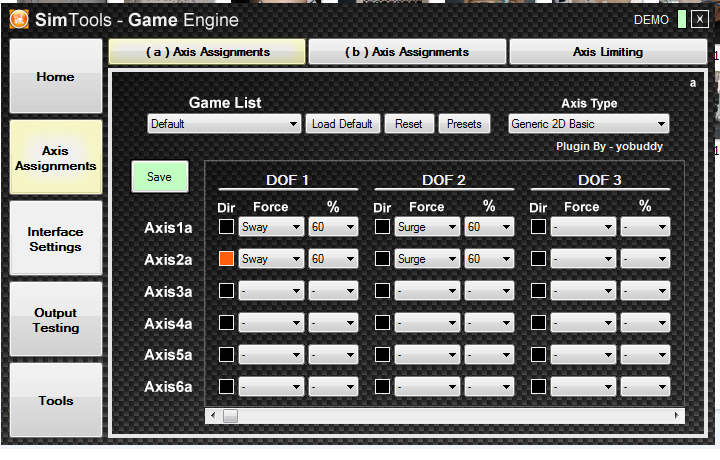Switch to the (a) Axis Assignments tab
720x460 pixels.
coord(207,52)
